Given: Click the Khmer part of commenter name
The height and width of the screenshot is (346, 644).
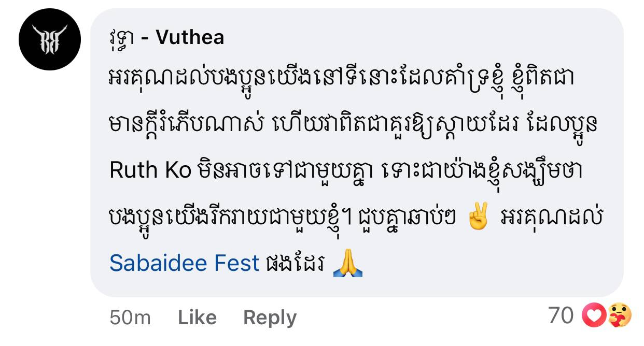Looking at the screenshot, I should click(x=122, y=38).
